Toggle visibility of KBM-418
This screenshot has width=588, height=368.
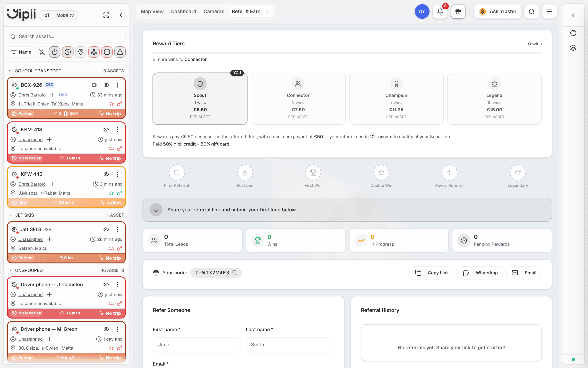[106, 129]
